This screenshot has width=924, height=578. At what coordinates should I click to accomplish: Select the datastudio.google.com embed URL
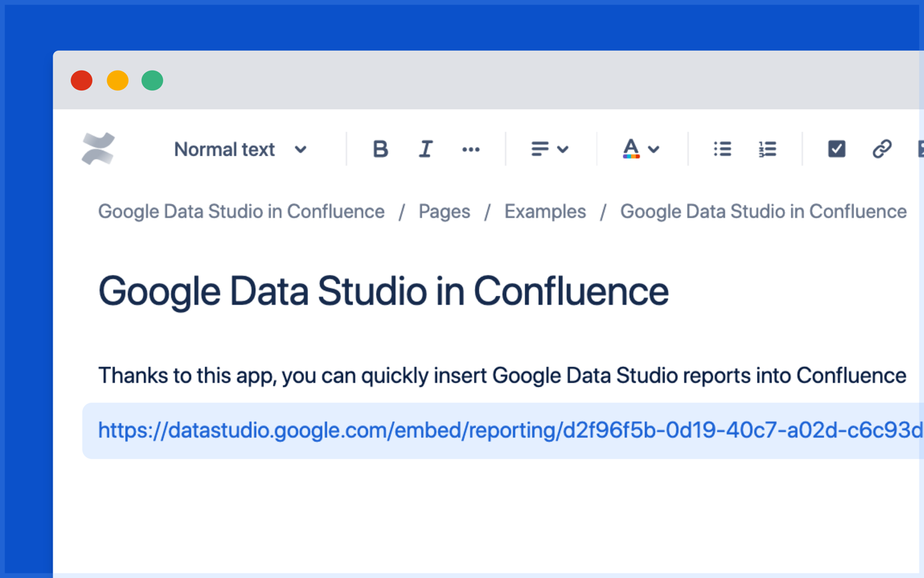point(510,430)
